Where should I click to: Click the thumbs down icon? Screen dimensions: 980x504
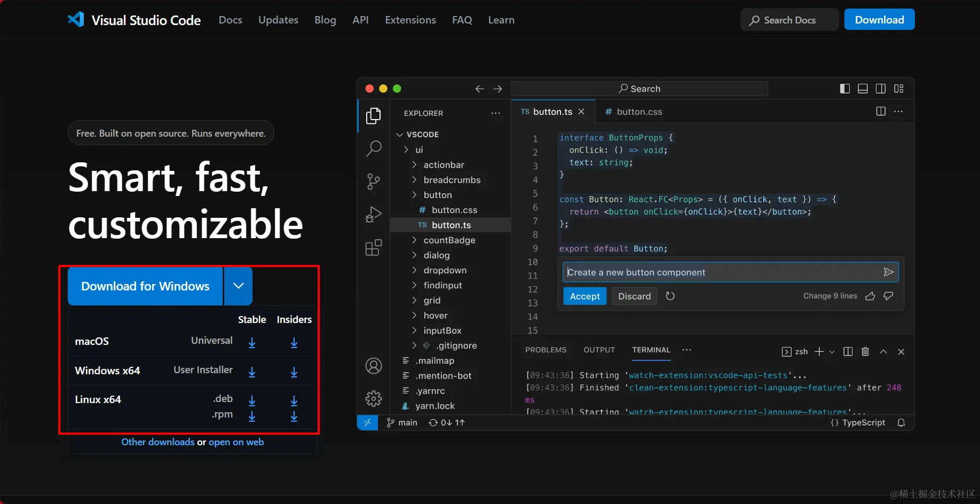pyautogui.click(x=888, y=296)
